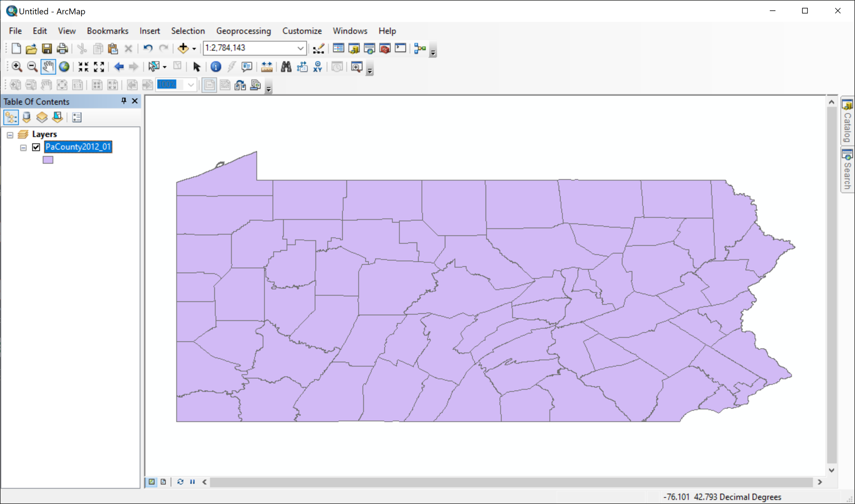
Task: Switch to Data View
Action: (151, 482)
